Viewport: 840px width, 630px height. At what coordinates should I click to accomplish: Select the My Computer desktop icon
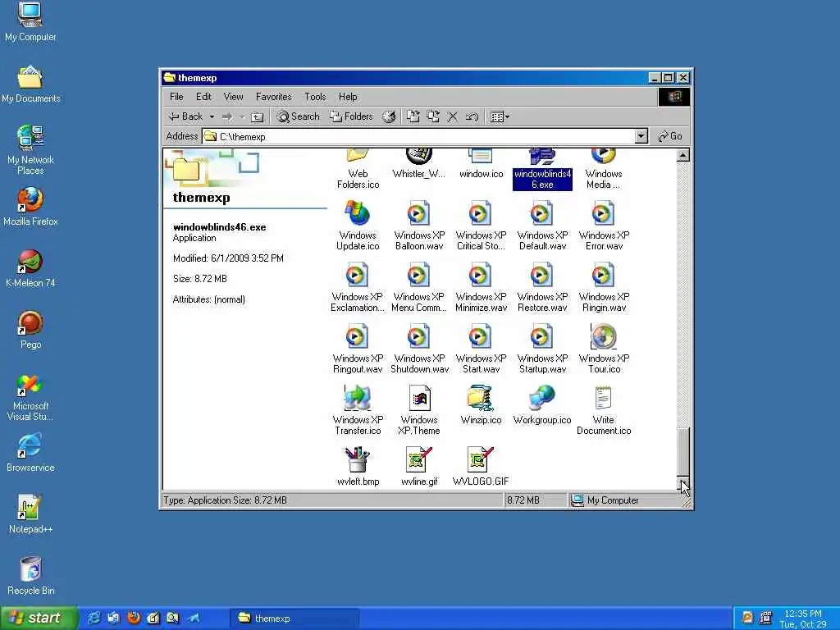30,22
